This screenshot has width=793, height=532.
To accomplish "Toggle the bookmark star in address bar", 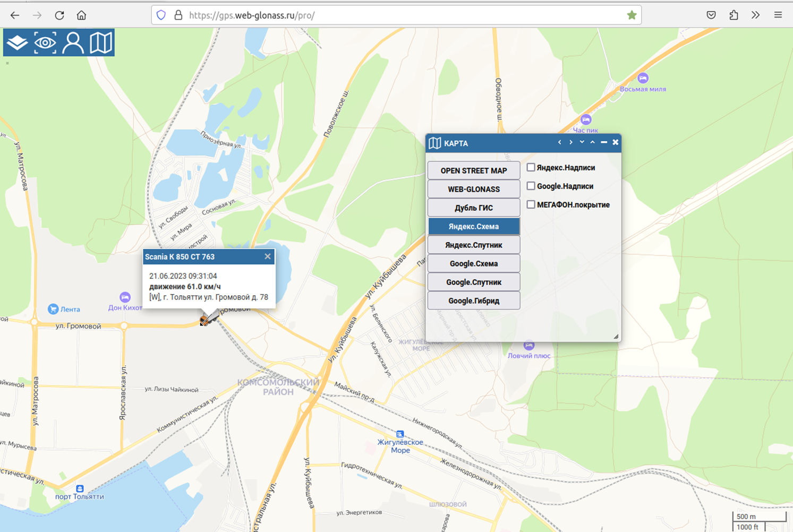I will click(x=632, y=15).
